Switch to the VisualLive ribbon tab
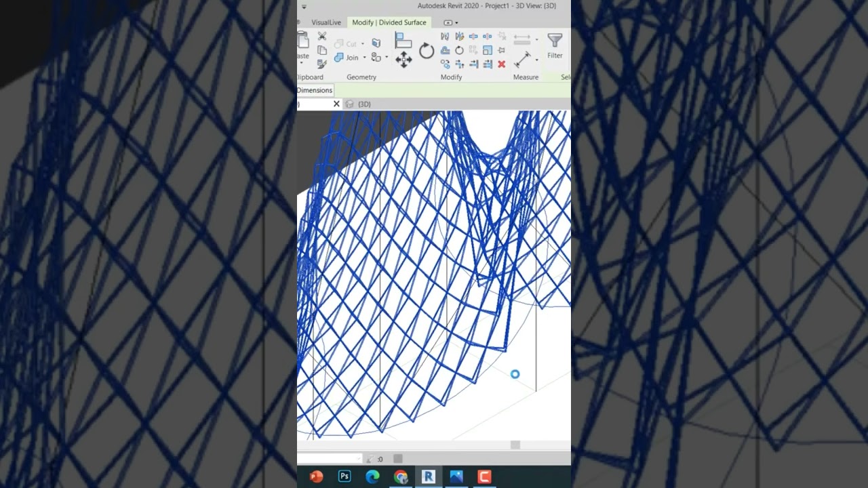This screenshot has width=868, height=488. pos(326,22)
